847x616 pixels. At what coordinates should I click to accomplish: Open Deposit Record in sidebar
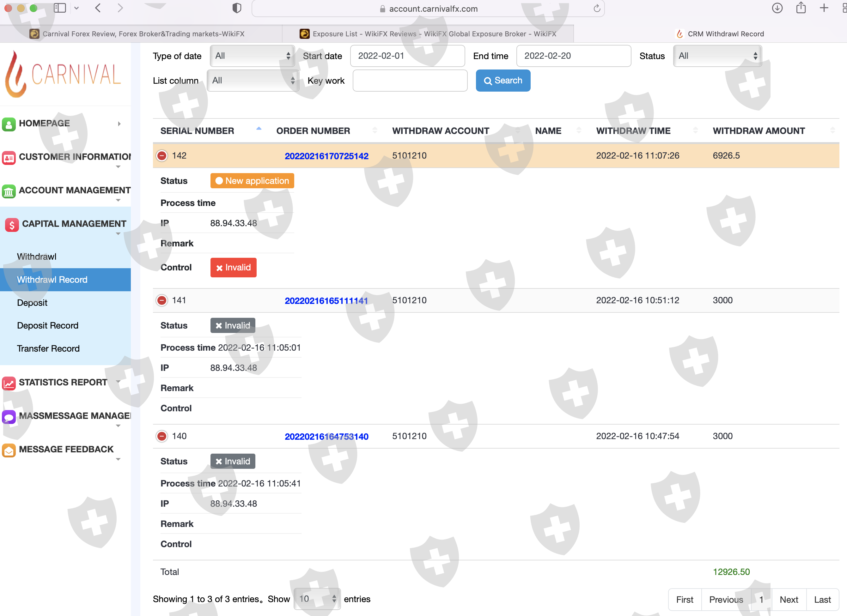[48, 326]
